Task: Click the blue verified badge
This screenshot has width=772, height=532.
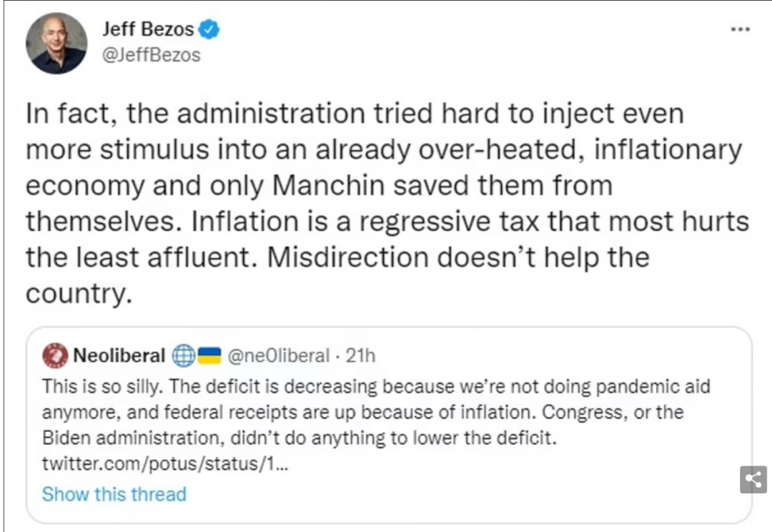Action: coord(209,30)
